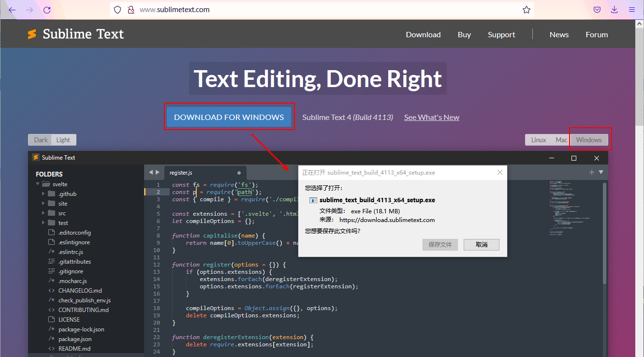Screen dimensions: 644x357
Task: Click the lines icon beside .gitattributes
Action: click(52, 262)
